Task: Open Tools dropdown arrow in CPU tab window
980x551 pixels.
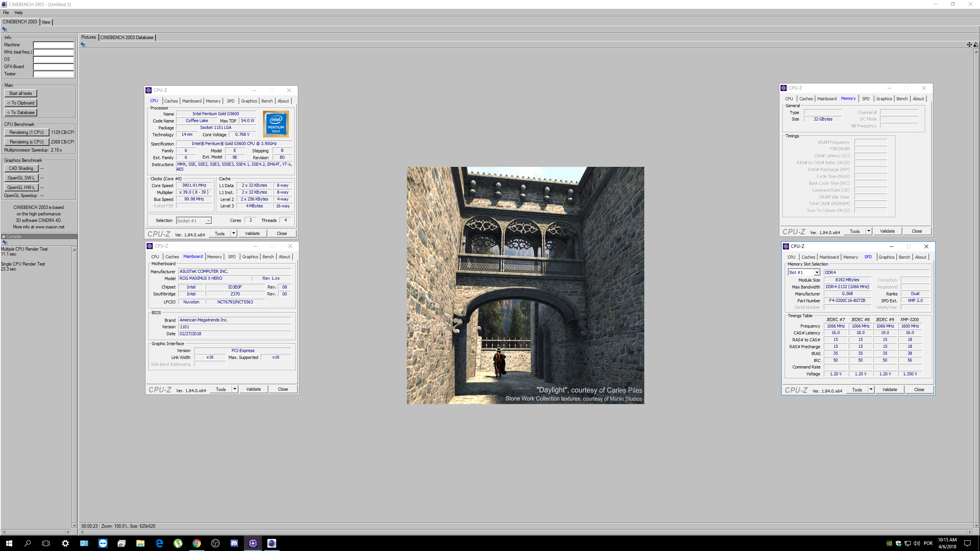Action: (234, 233)
